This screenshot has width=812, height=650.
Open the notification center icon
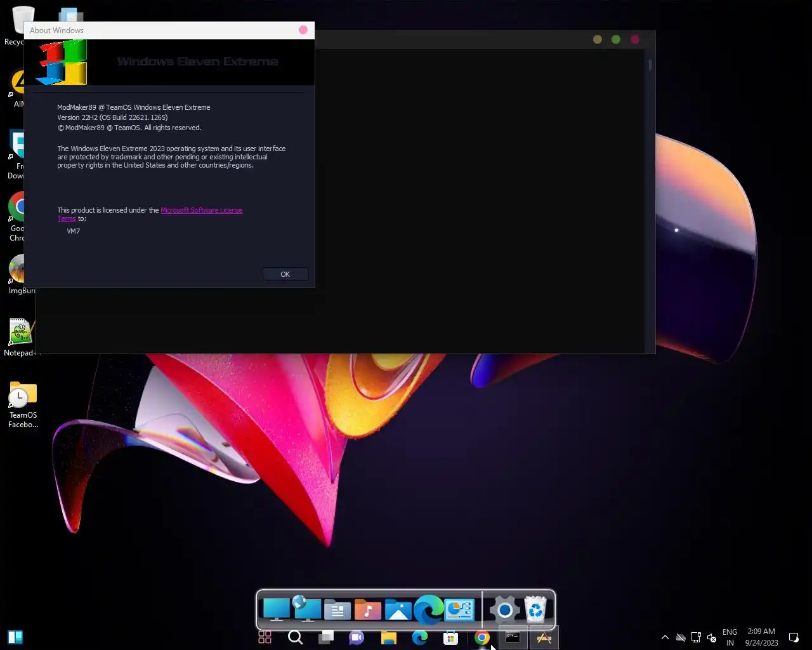[794, 637]
